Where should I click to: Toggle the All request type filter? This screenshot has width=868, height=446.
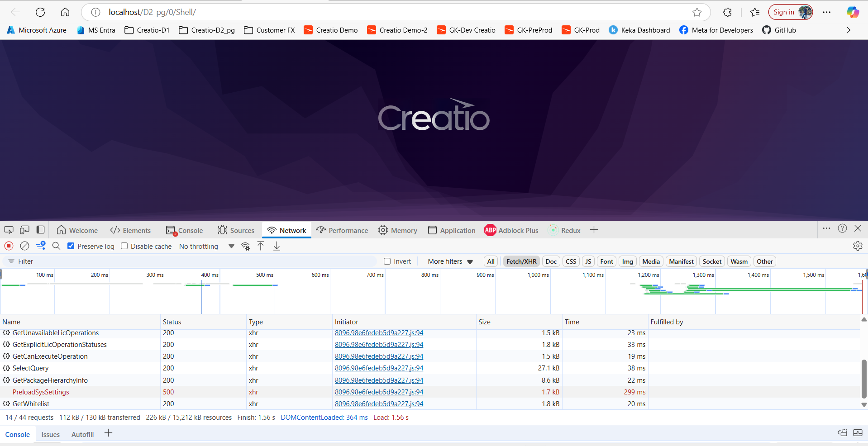click(491, 261)
